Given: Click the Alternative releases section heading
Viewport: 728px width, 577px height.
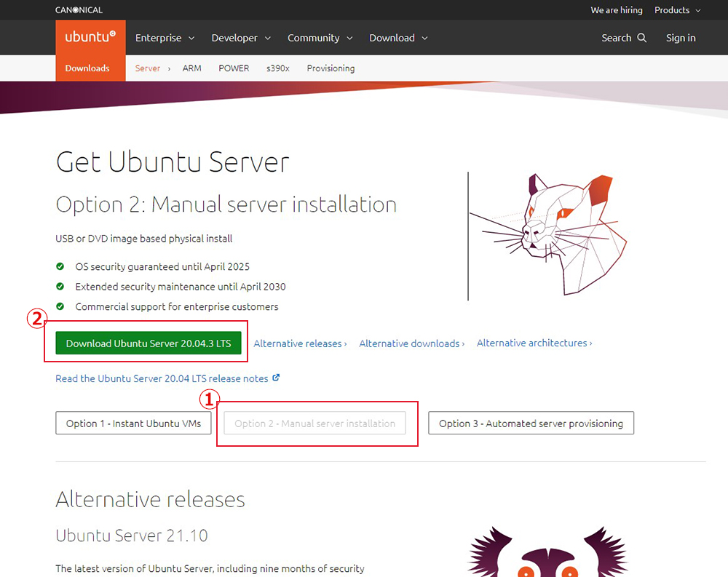Looking at the screenshot, I should coord(150,499).
